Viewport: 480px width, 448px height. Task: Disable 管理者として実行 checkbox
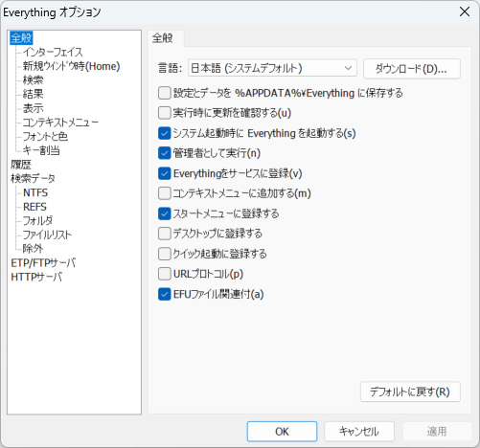(165, 153)
